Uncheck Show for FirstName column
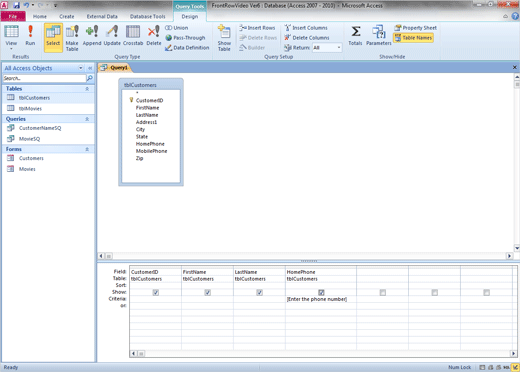Screen dimensions: 520x372 207,292
